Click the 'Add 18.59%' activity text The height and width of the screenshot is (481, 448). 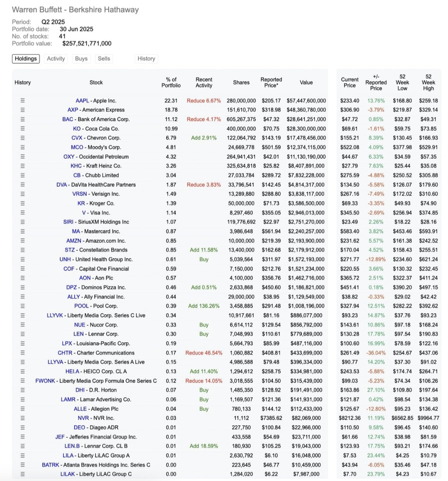point(204,446)
